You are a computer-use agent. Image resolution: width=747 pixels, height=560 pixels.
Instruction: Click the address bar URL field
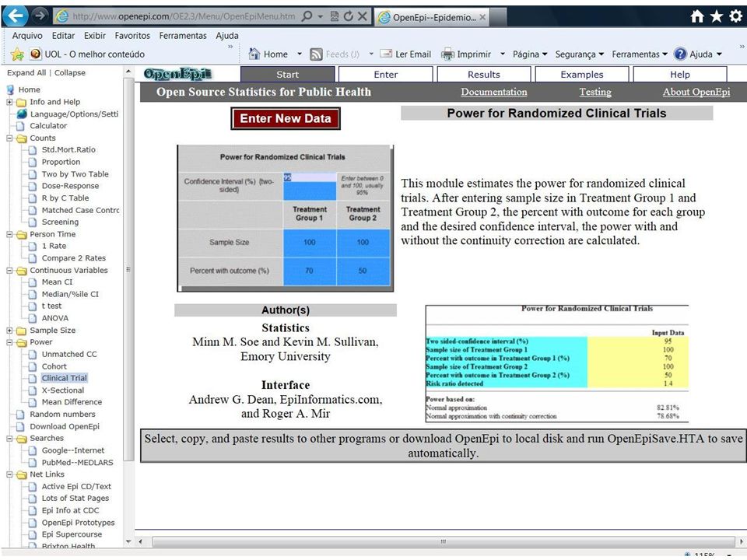(184, 16)
